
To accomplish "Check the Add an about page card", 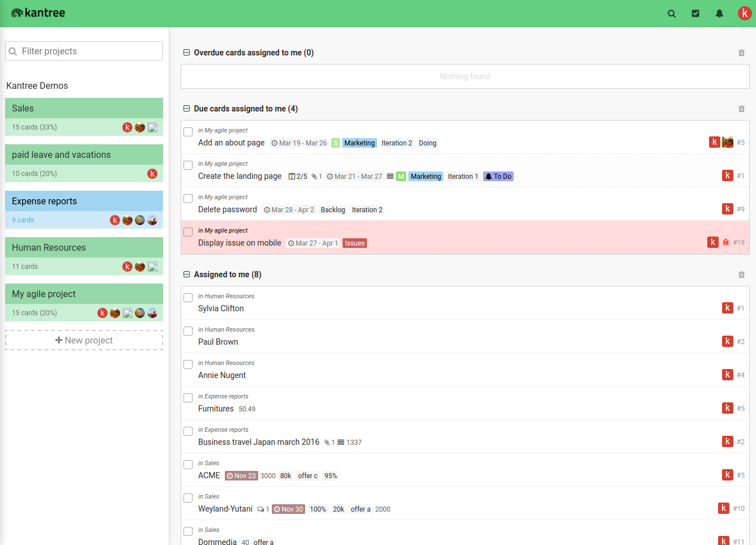I will [x=188, y=132].
